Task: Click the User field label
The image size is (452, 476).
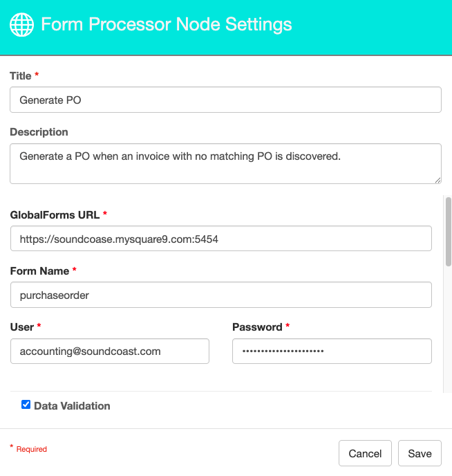Action: click(x=22, y=327)
